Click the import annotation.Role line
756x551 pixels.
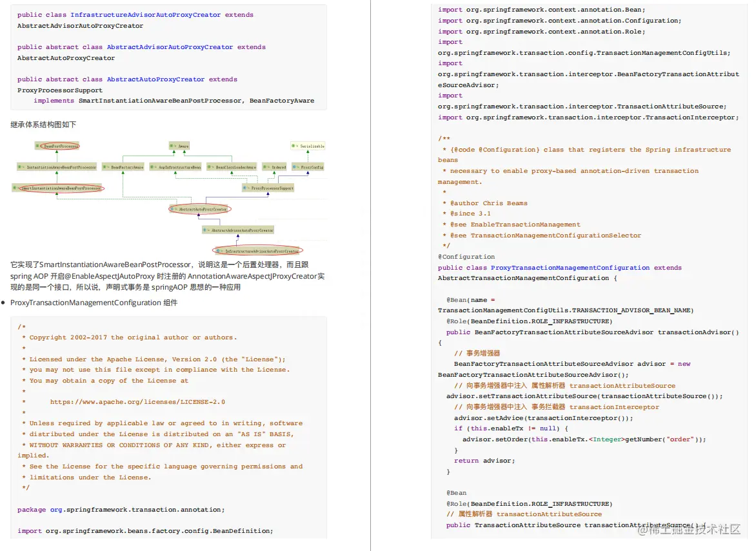pyautogui.click(x=541, y=32)
